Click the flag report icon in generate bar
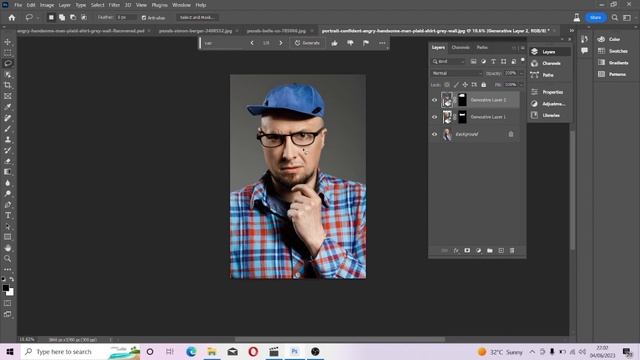This screenshot has width=640, height=360. point(366,43)
